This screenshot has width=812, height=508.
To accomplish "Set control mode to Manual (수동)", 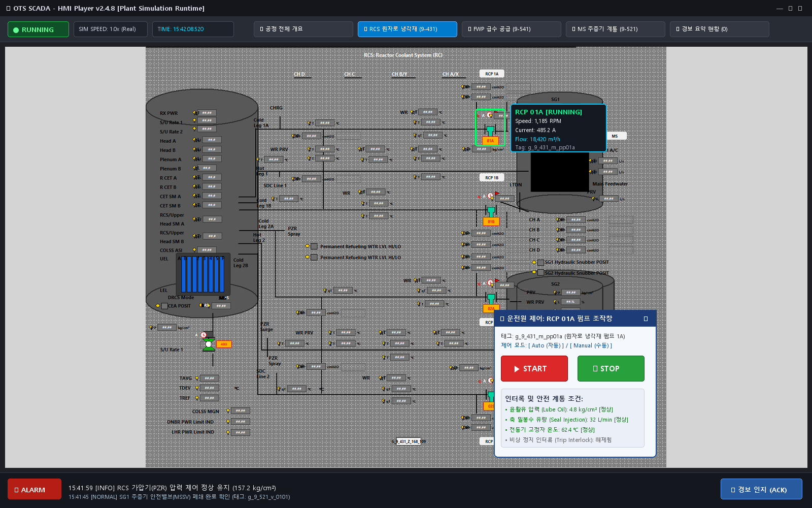I will click(x=591, y=345).
